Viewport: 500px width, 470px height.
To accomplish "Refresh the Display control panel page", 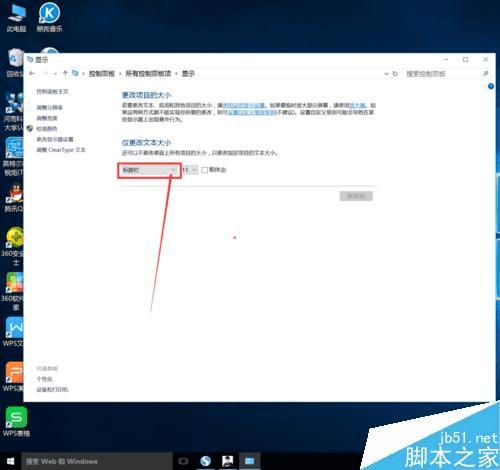I will tap(395, 74).
